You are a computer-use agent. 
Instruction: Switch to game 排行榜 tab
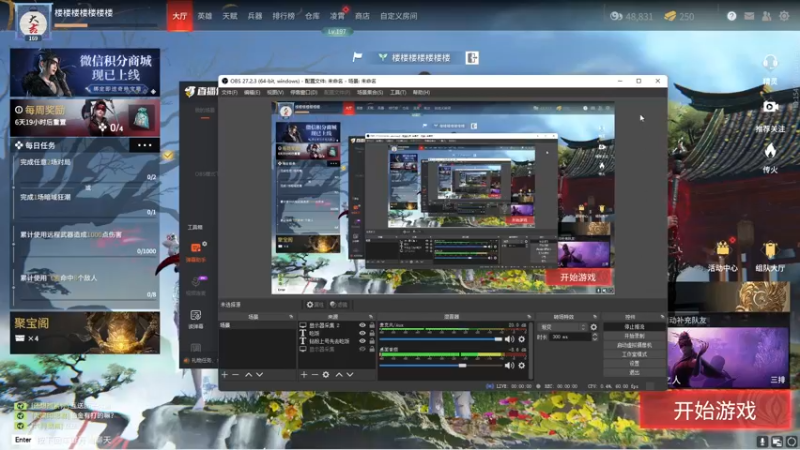pos(284,16)
